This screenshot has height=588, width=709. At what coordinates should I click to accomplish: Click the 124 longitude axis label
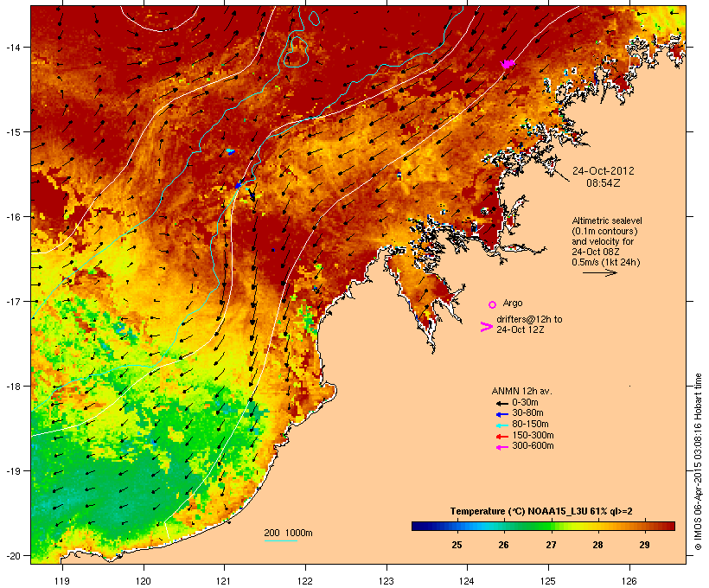click(467, 581)
